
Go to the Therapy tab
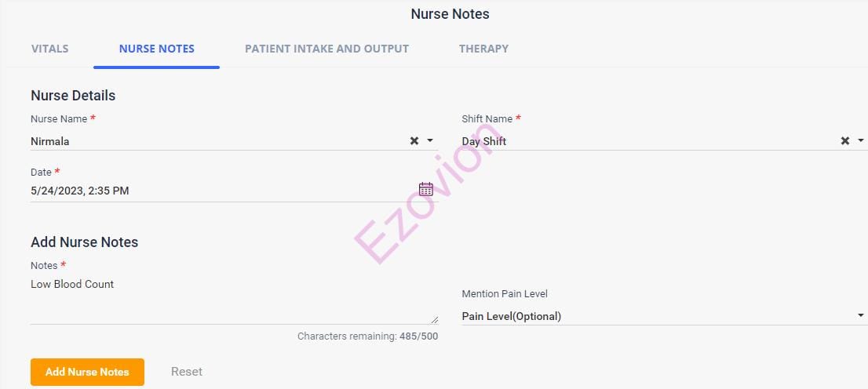click(483, 49)
